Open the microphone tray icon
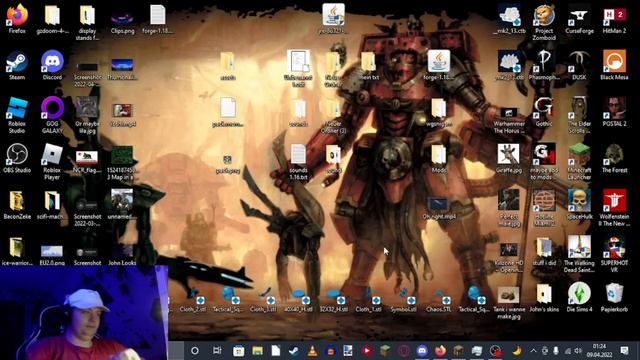640x360 pixels. click(556, 351)
